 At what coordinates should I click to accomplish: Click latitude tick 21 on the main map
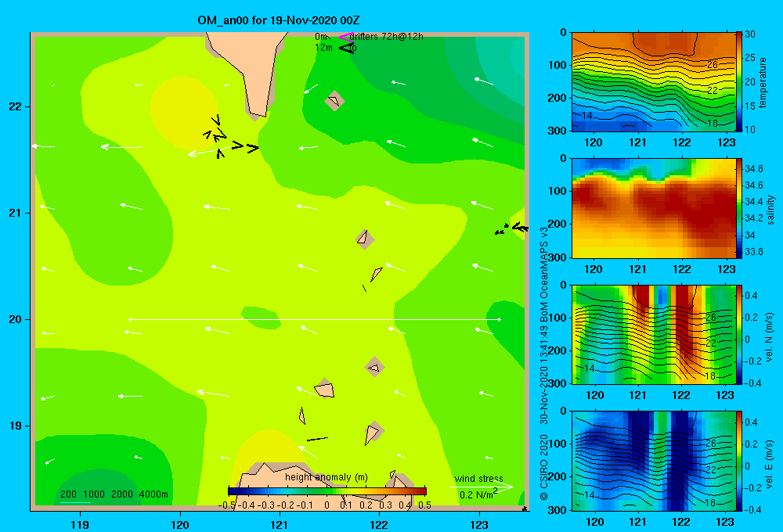15,213
